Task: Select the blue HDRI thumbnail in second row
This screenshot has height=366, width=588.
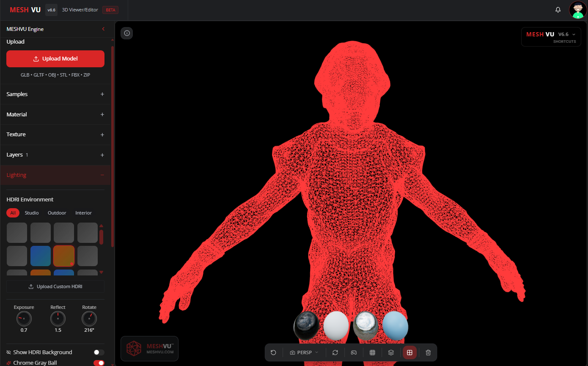Action: tap(41, 256)
